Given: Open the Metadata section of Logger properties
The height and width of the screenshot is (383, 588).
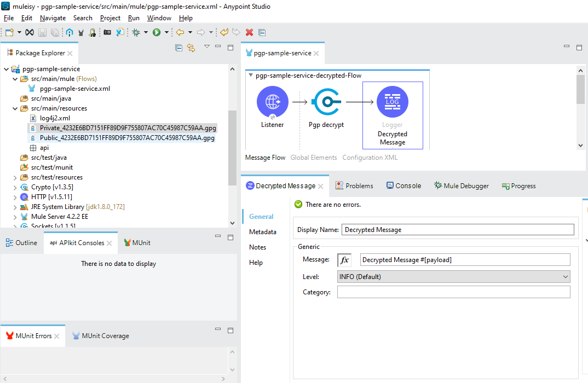Looking at the screenshot, I should coord(262,232).
